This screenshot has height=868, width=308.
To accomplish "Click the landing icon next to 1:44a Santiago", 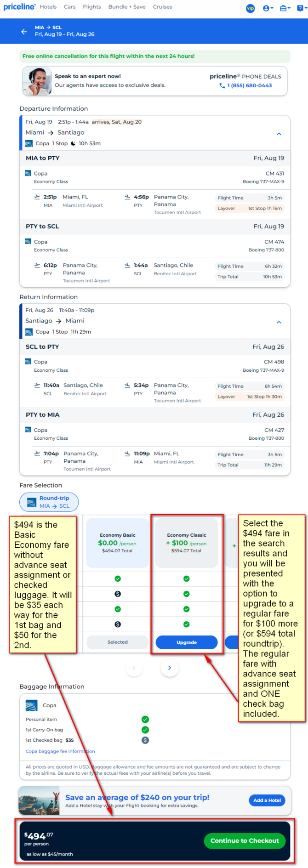I will click(x=127, y=265).
